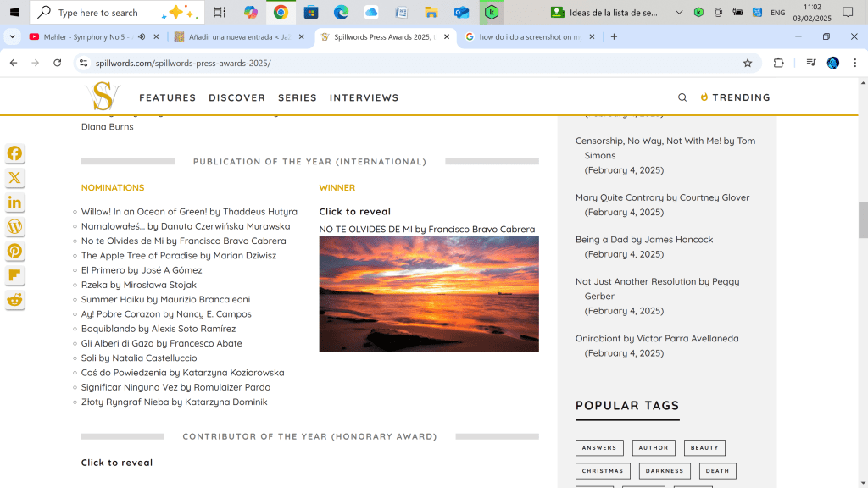Viewport: 868px width, 488px height.
Task: Open the Chrome tab search dropdown
Action: point(12,36)
